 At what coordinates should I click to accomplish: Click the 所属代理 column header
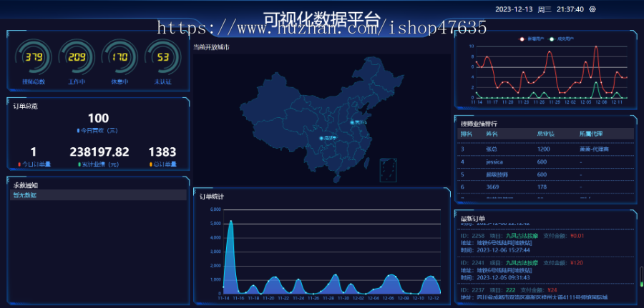[592, 134]
